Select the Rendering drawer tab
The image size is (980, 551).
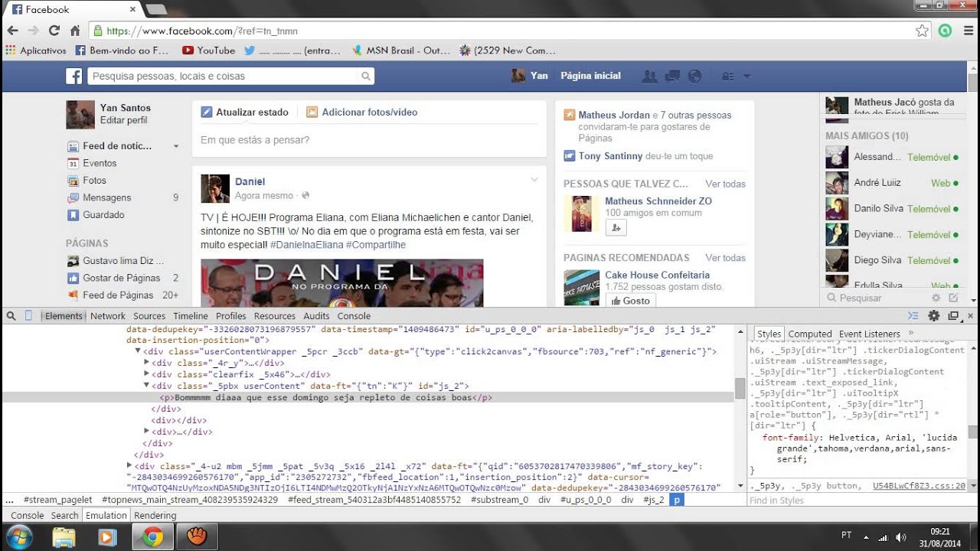[155, 515]
